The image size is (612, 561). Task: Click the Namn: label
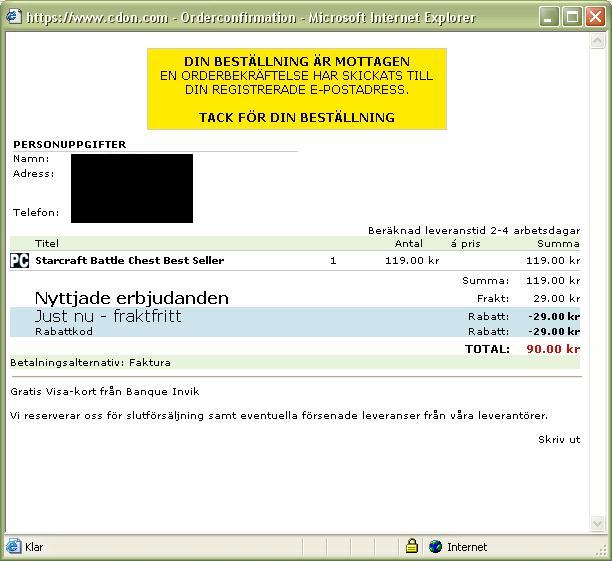(x=31, y=159)
